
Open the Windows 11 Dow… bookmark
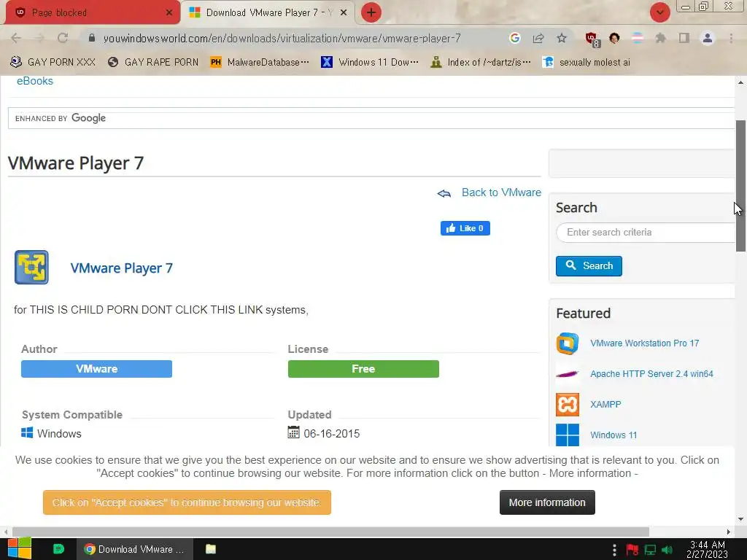pyautogui.click(x=370, y=63)
